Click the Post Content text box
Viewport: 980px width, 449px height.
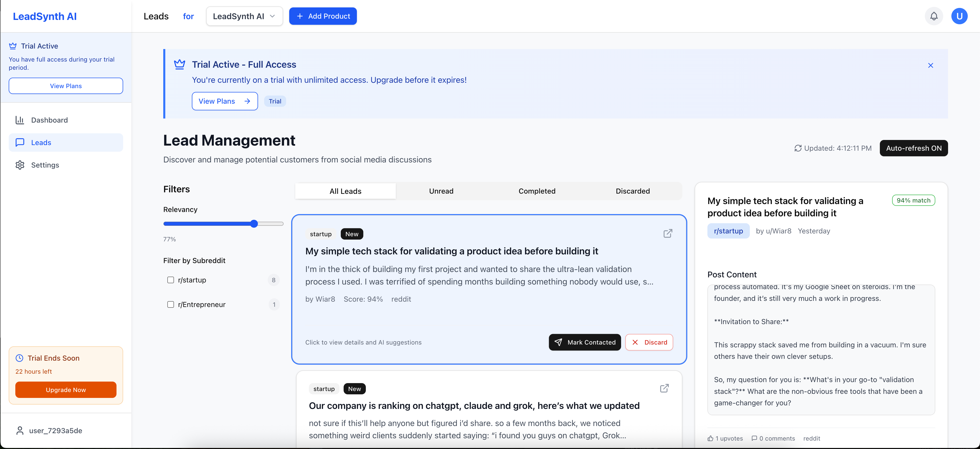coord(821,350)
